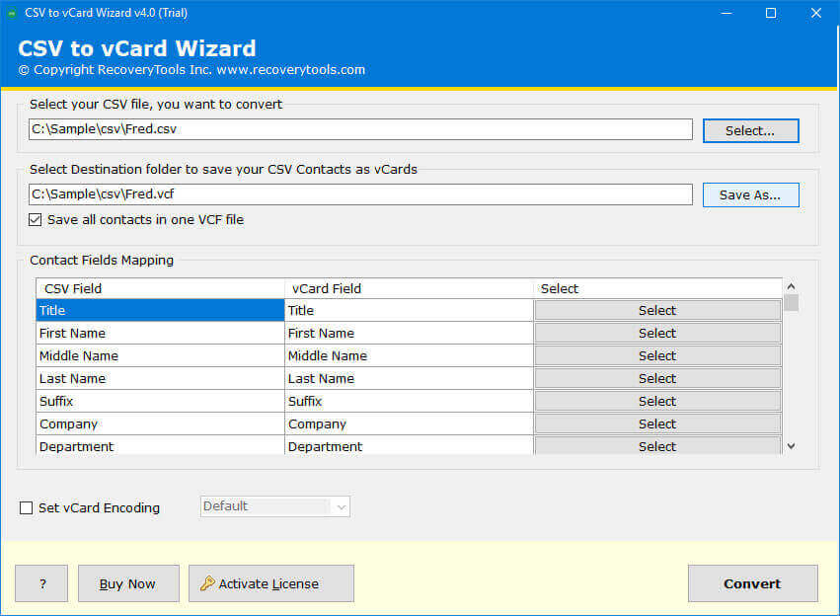This screenshot has width=840, height=616.
Task: Click the First Name cell in vCard Field column
Action: tap(410, 334)
